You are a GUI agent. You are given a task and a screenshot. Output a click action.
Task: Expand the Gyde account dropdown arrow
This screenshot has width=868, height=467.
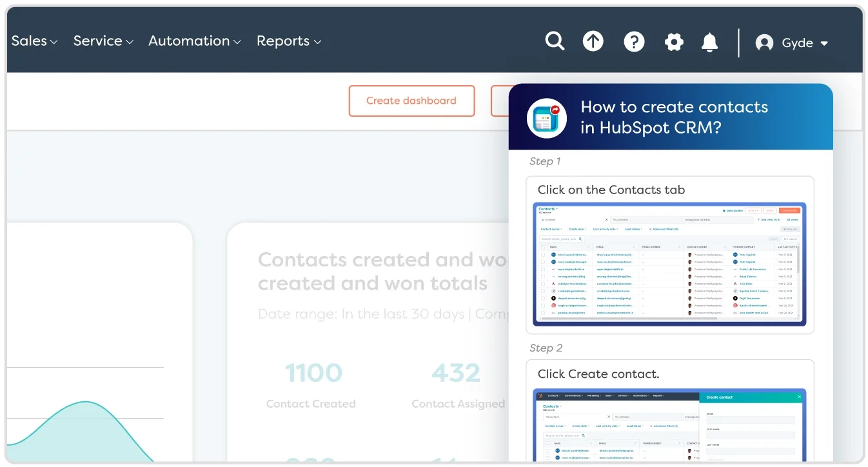point(824,43)
